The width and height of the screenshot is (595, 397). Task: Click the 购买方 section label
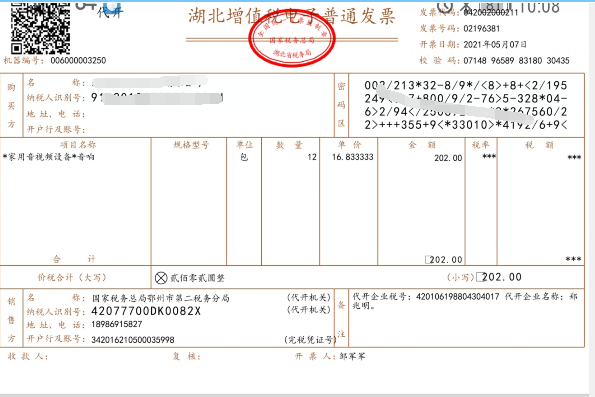click(x=11, y=106)
